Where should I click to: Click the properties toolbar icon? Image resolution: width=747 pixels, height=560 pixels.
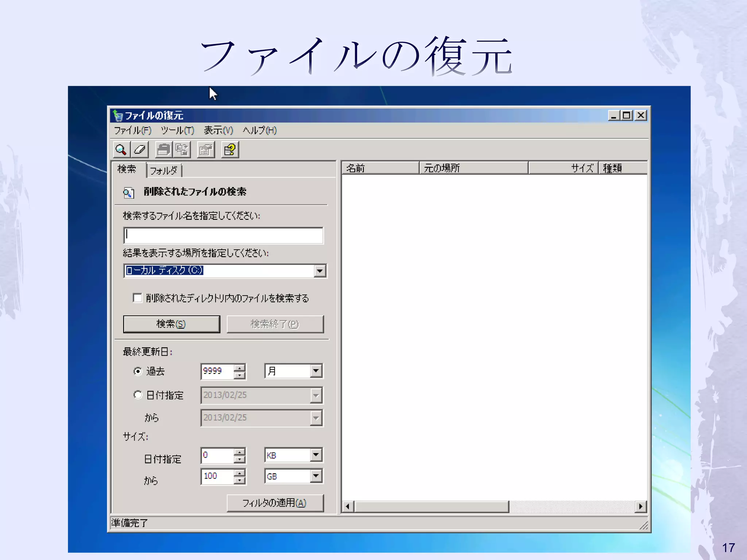(206, 149)
